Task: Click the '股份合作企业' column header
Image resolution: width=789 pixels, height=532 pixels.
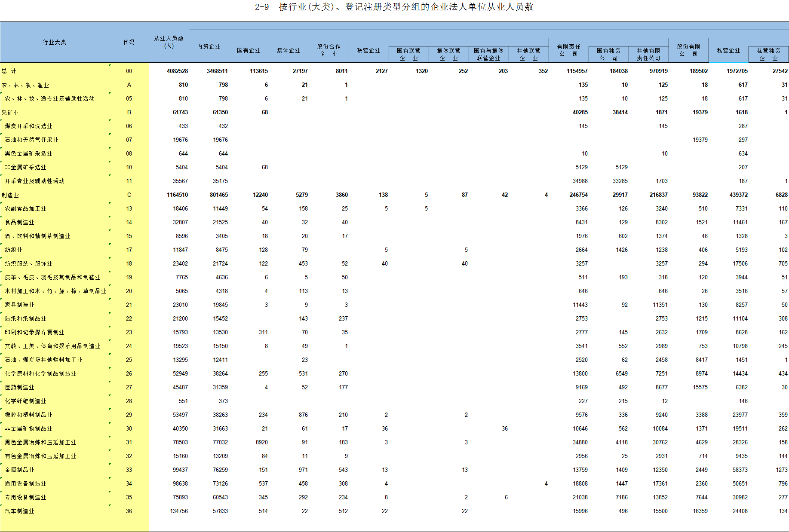Action: pos(329,50)
